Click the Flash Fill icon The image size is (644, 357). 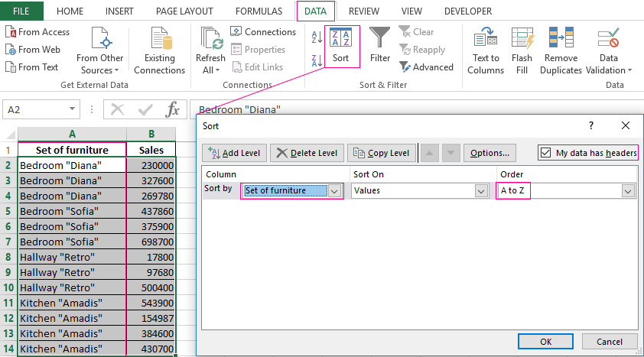click(522, 40)
